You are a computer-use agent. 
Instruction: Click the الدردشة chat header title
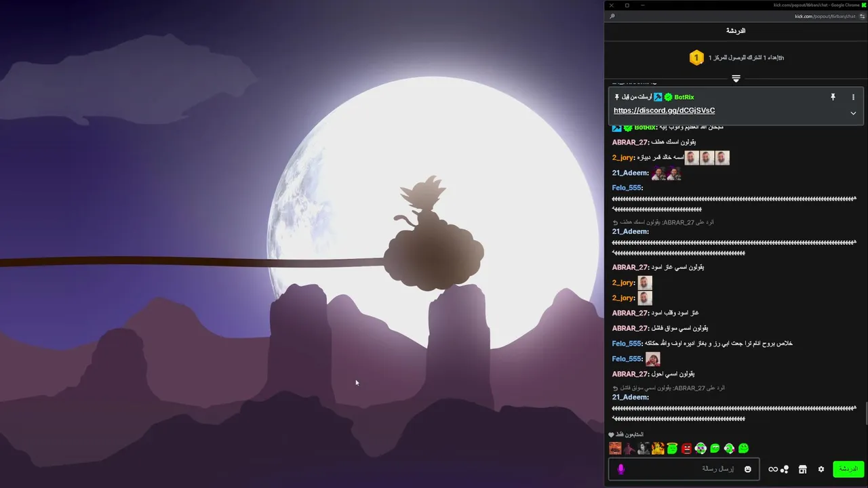click(x=736, y=31)
